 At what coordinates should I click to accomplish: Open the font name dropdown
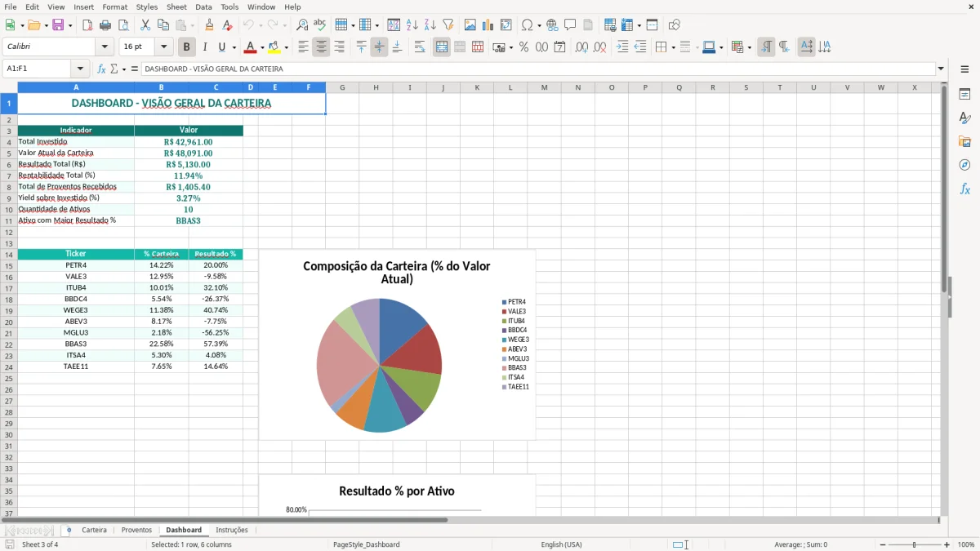(104, 47)
